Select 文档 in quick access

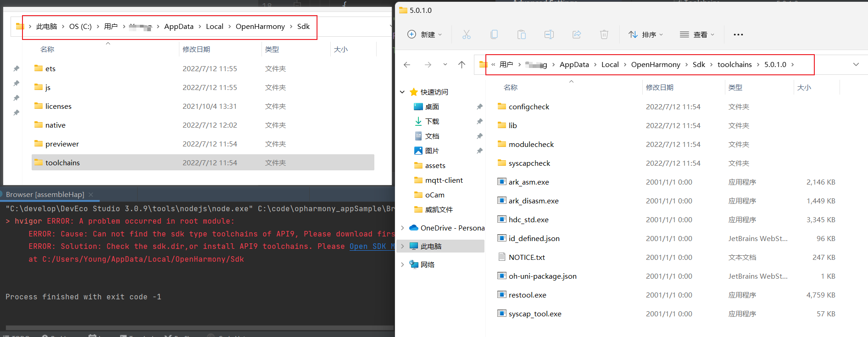(x=432, y=136)
